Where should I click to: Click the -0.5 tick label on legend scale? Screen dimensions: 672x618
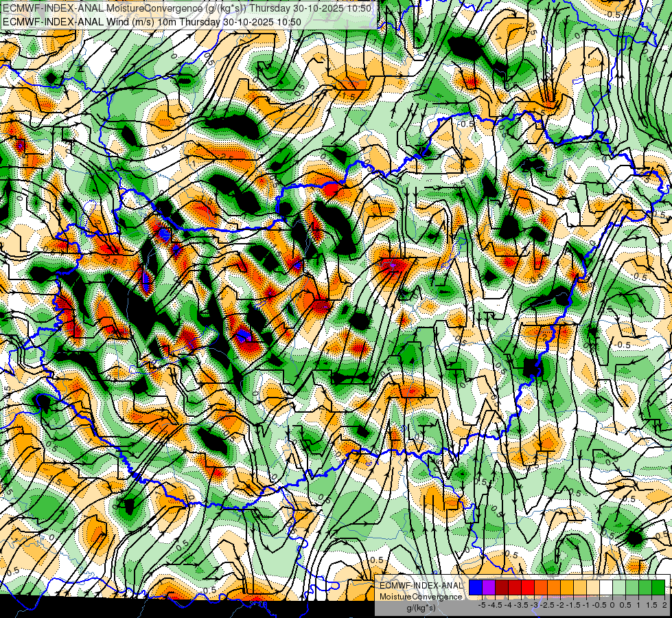tap(599, 605)
